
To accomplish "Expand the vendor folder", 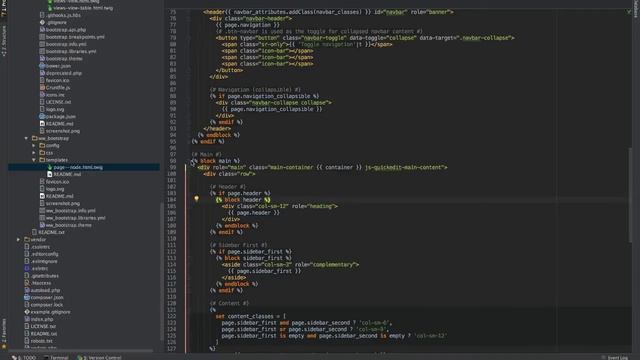I will 18,240.
